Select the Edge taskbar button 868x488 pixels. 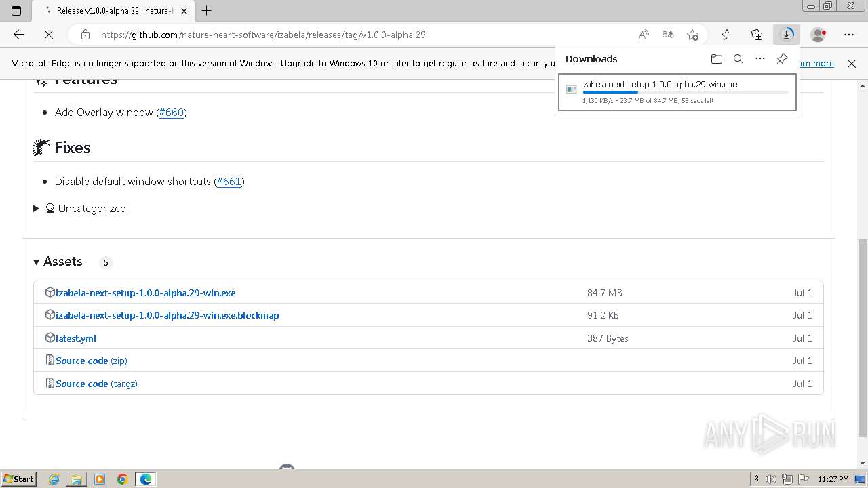(146, 479)
